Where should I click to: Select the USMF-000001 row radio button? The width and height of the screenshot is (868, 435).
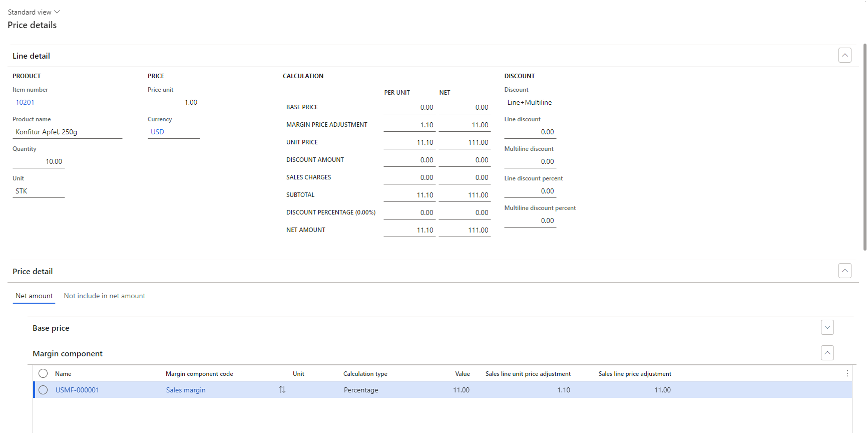point(43,390)
